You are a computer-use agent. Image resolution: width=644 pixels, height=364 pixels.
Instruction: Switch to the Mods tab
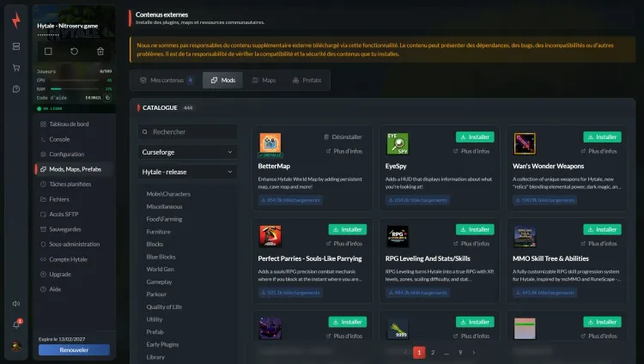click(x=222, y=80)
